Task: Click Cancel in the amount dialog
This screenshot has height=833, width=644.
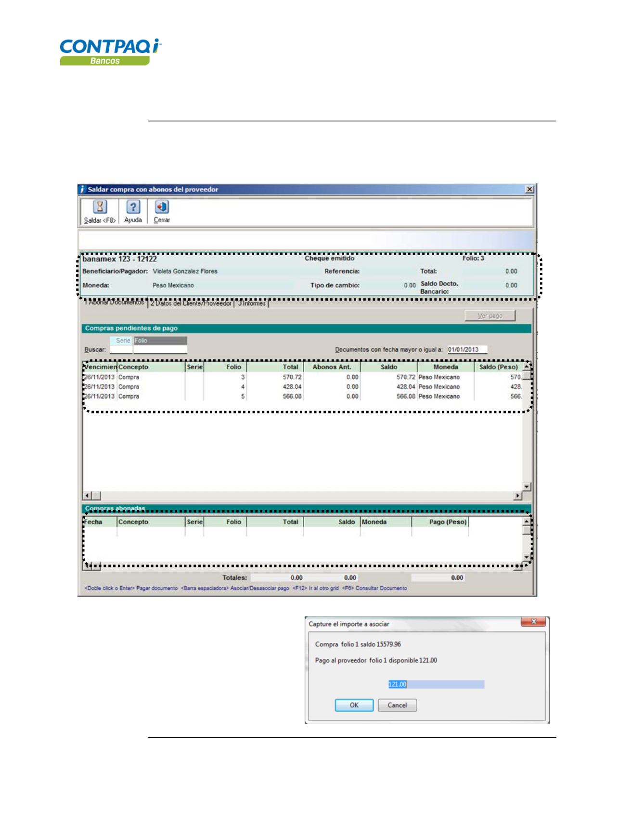Action: click(x=397, y=705)
